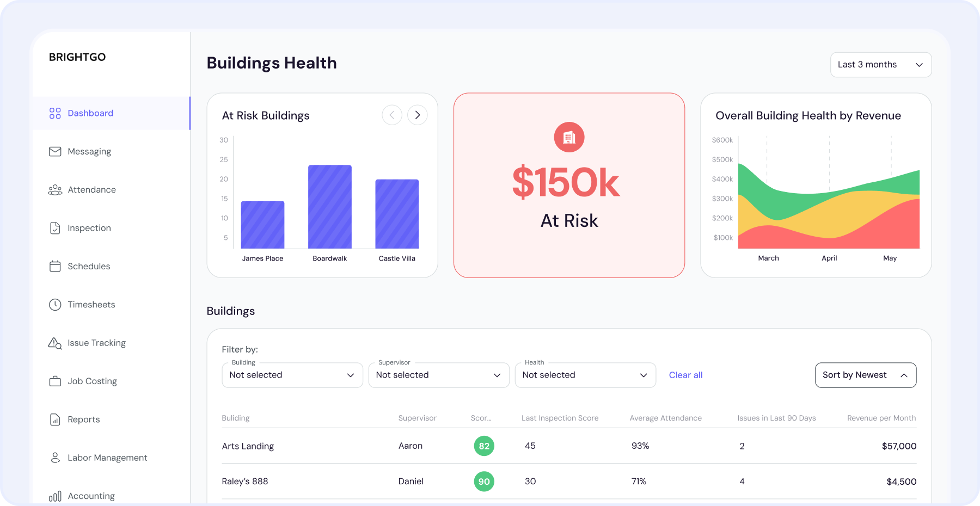Open the Last 3 months dropdown
Screen dimensions: 980x506
[880, 64]
